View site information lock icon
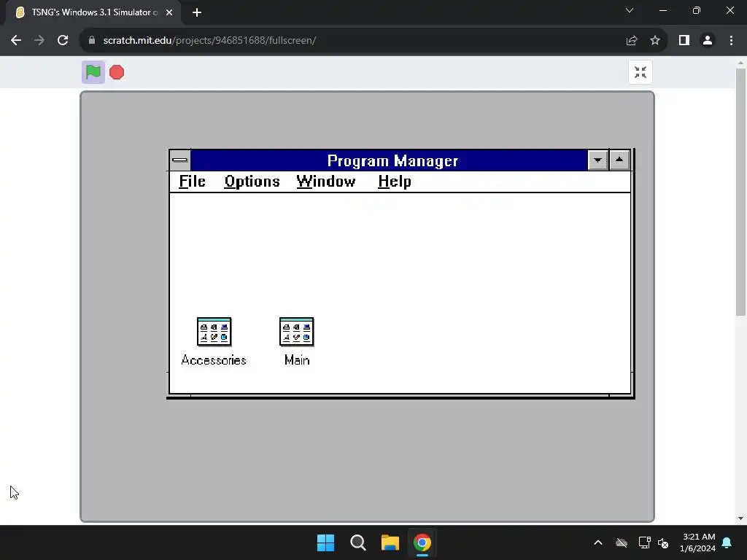Image resolution: width=747 pixels, height=560 pixels. [91, 41]
